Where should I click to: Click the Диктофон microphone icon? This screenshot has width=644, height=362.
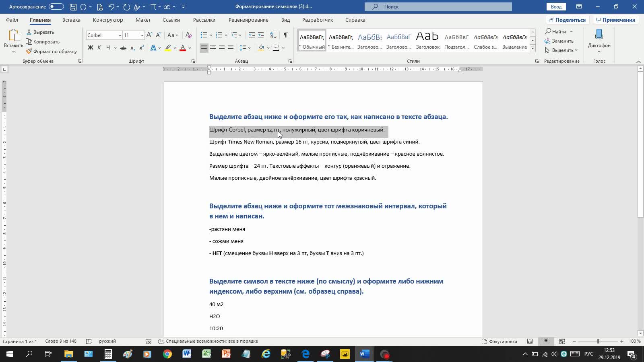pyautogui.click(x=599, y=35)
